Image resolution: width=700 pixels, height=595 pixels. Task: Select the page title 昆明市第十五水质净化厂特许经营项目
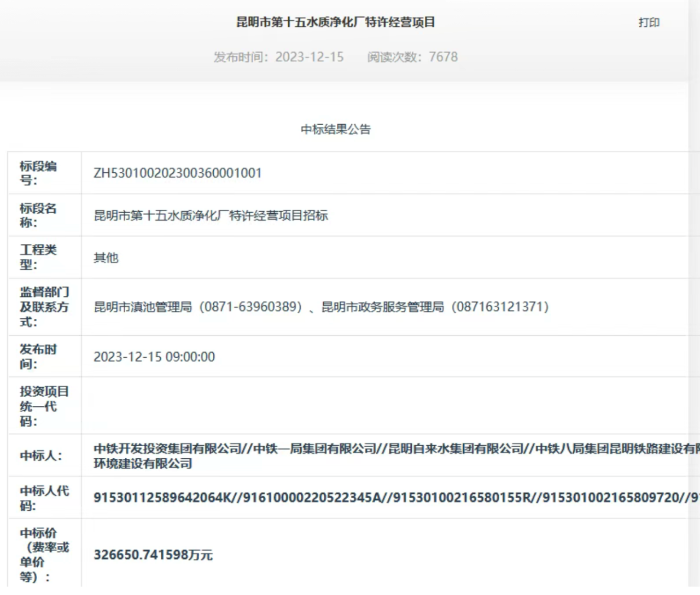pyautogui.click(x=336, y=22)
